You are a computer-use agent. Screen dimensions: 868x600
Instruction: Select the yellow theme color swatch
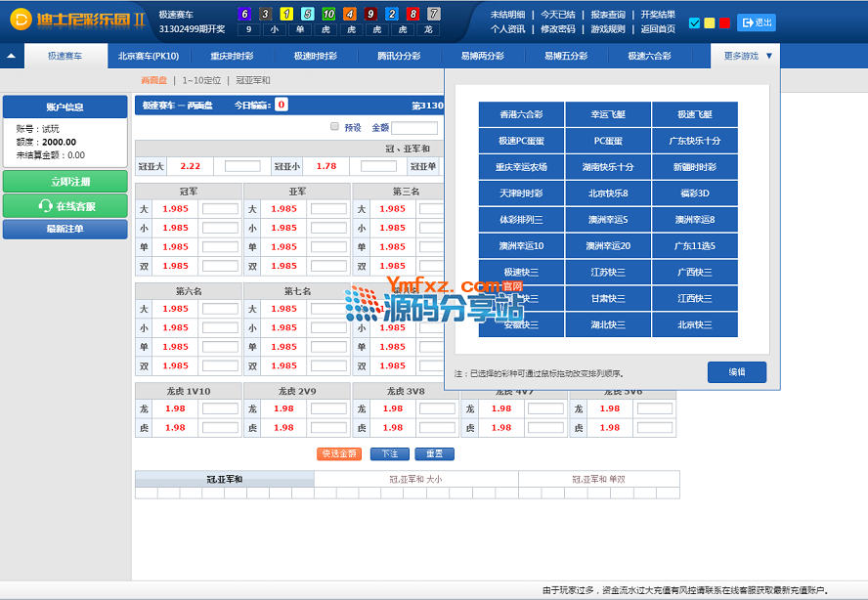point(710,23)
